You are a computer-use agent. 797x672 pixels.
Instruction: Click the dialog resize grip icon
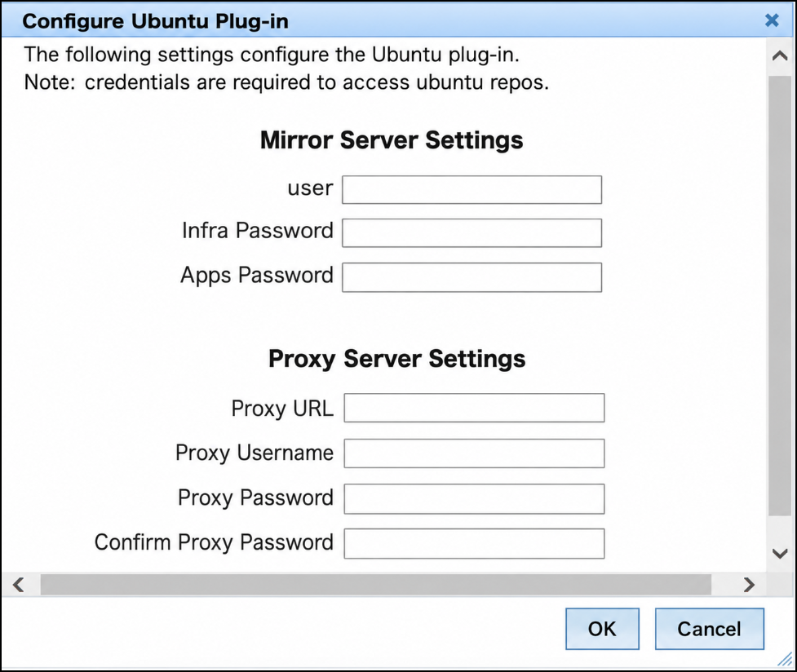click(x=785, y=660)
